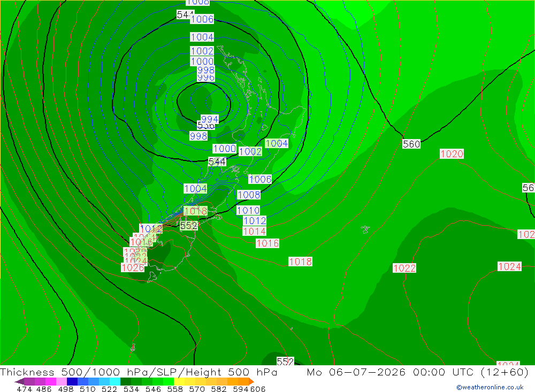Click the magenta legend swatch after 486
This screenshot has width=535, height=392.
50,381
